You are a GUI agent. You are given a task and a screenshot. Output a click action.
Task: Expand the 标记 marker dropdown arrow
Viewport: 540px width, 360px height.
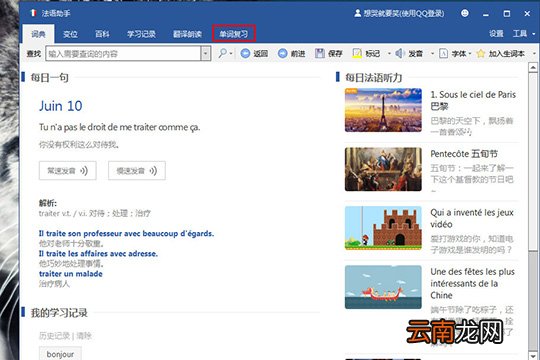(x=389, y=54)
